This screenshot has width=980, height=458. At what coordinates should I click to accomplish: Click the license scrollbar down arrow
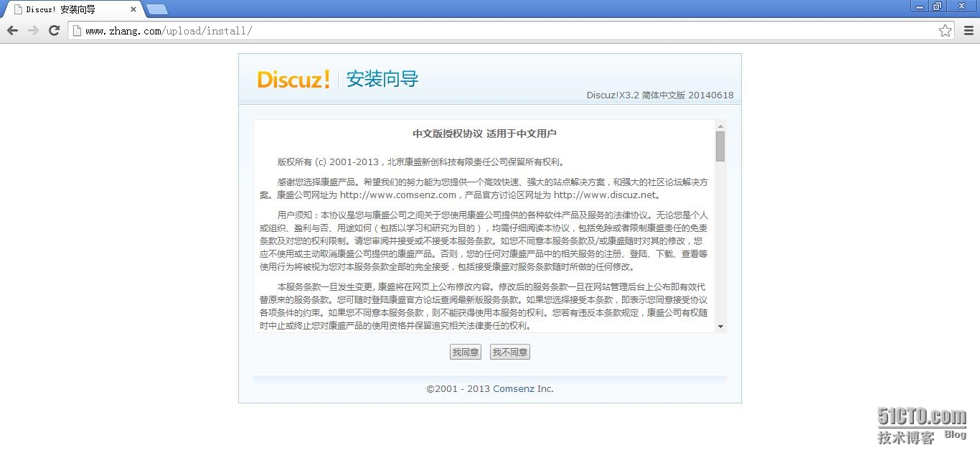click(720, 327)
